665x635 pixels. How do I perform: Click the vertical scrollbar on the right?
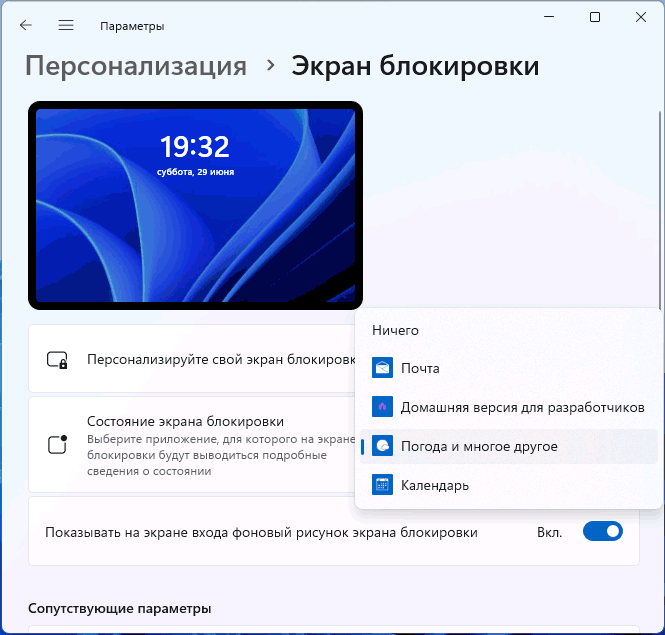[x=660, y=210]
